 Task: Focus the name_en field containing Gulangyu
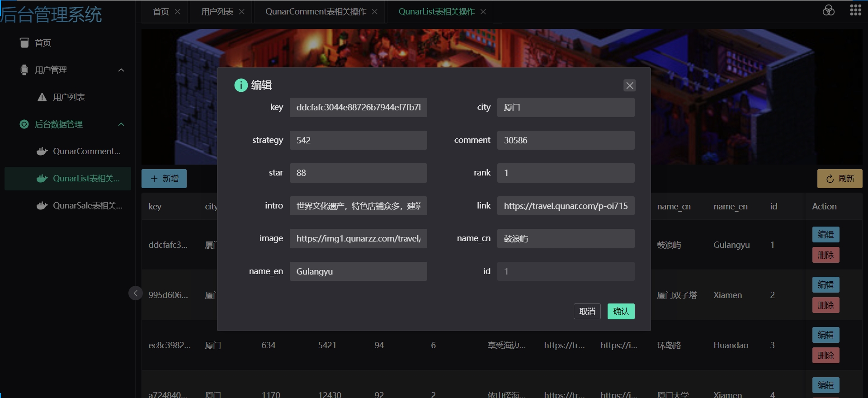click(358, 271)
